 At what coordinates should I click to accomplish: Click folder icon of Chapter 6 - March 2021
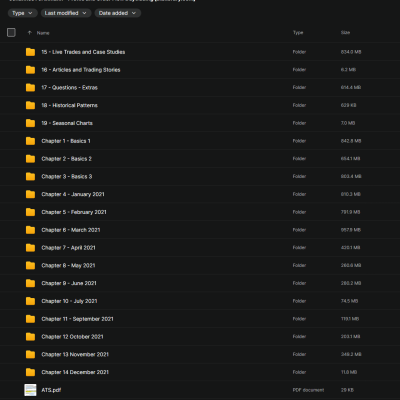coord(30,230)
